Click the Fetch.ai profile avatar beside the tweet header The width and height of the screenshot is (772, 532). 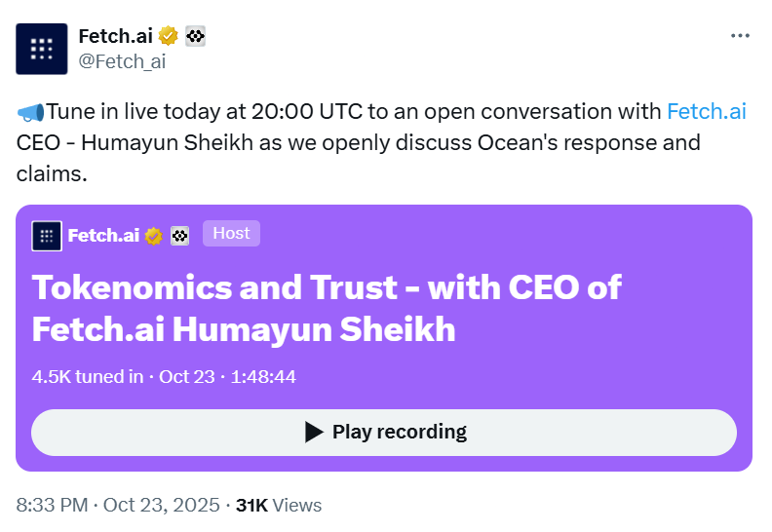click(42, 49)
